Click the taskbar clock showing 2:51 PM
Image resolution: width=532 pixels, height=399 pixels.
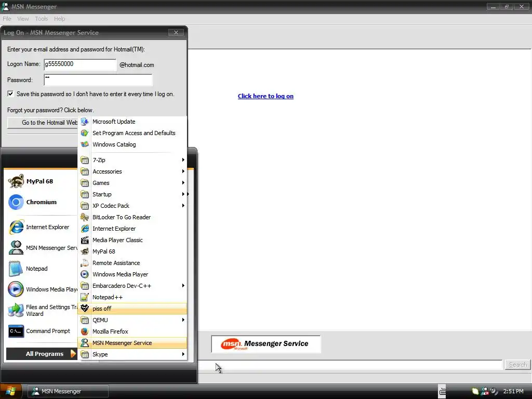513,391
